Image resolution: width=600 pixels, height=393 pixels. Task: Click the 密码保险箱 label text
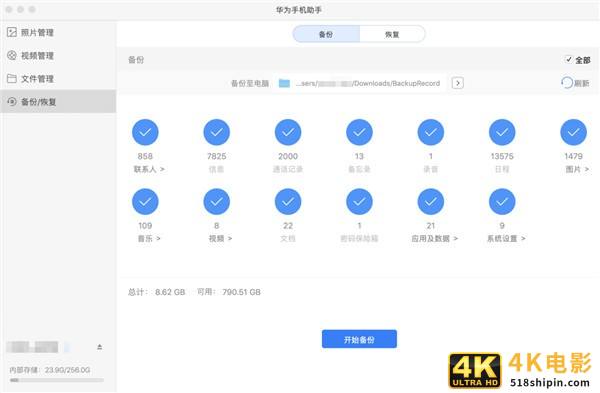pos(359,238)
